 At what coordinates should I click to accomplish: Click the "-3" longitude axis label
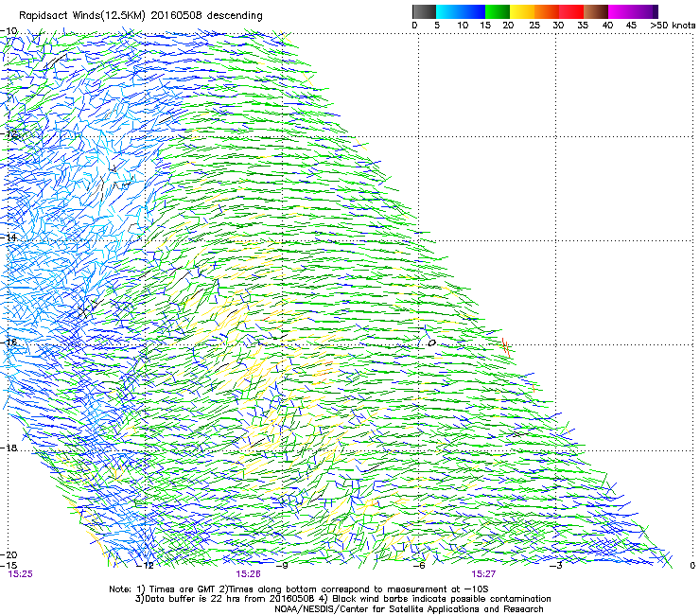pos(556,566)
